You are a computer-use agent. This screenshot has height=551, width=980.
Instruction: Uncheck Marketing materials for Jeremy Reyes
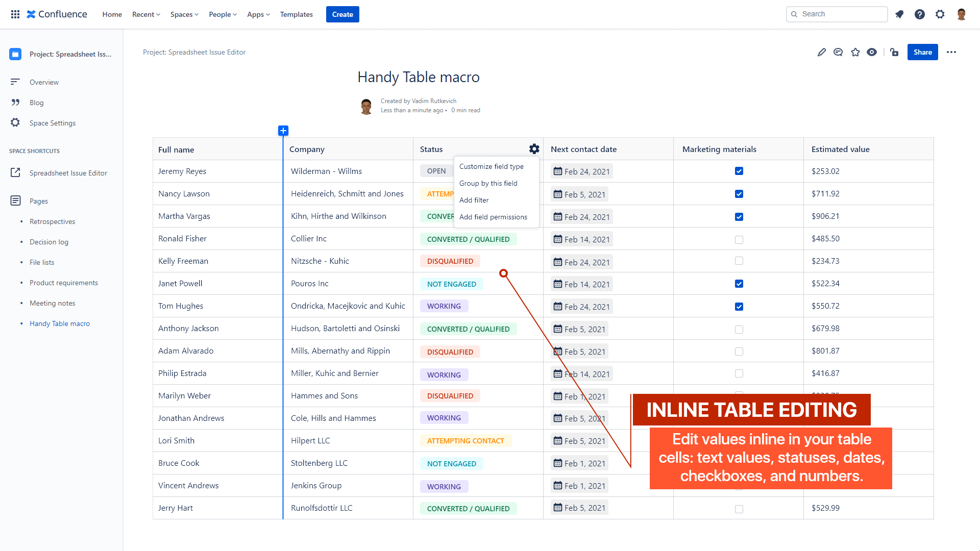click(739, 171)
